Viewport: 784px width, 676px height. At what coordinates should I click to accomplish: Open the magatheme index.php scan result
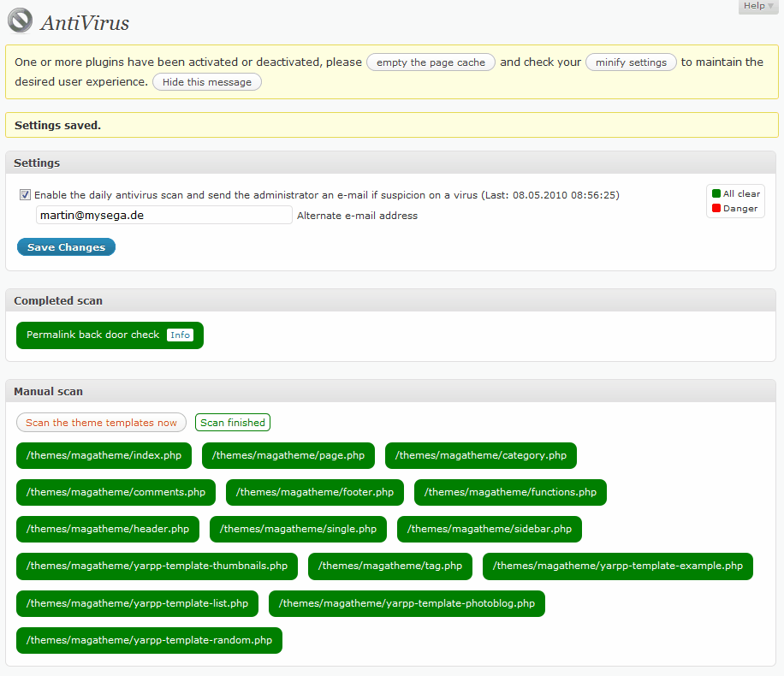click(104, 455)
